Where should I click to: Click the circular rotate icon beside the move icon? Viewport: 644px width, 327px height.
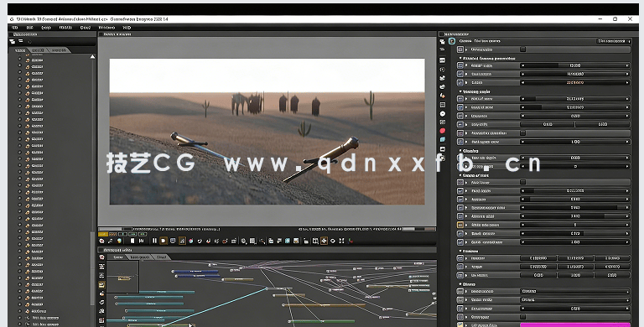333,241
